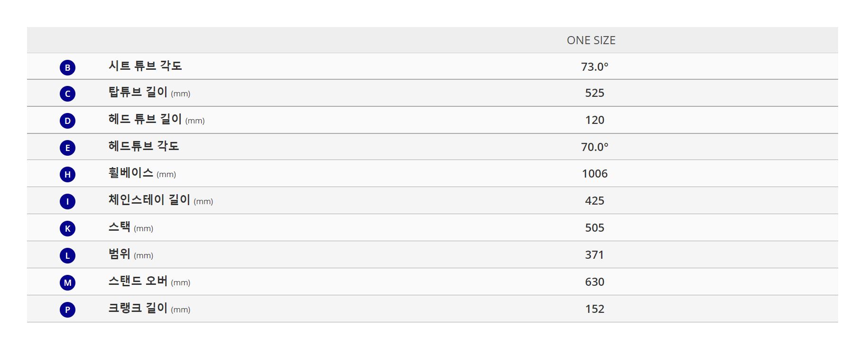Viewport: 868px width, 348px height.
Task: Click the blue B badge icon
Action: [x=67, y=67]
